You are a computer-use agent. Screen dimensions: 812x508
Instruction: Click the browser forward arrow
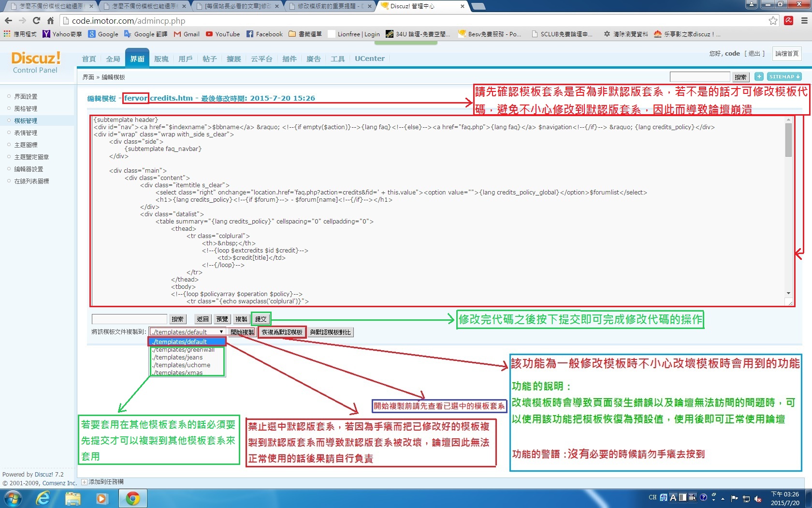(x=22, y=21)
